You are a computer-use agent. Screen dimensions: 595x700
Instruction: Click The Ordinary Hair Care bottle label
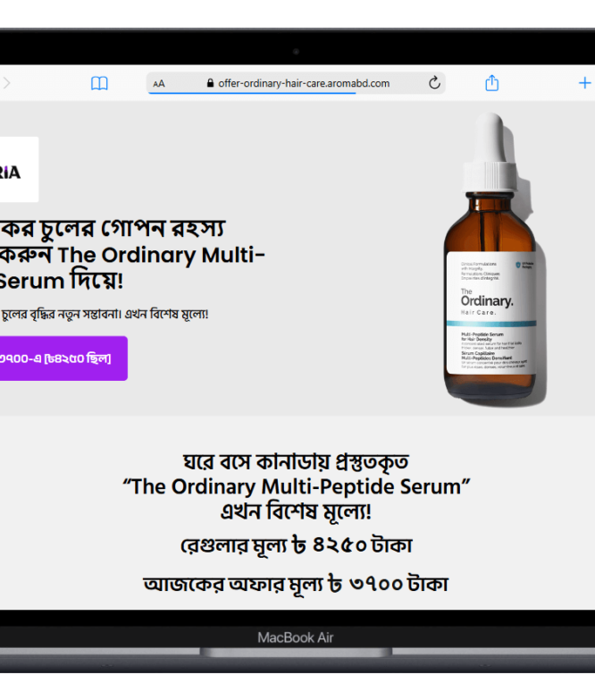(x=490, y=314)
